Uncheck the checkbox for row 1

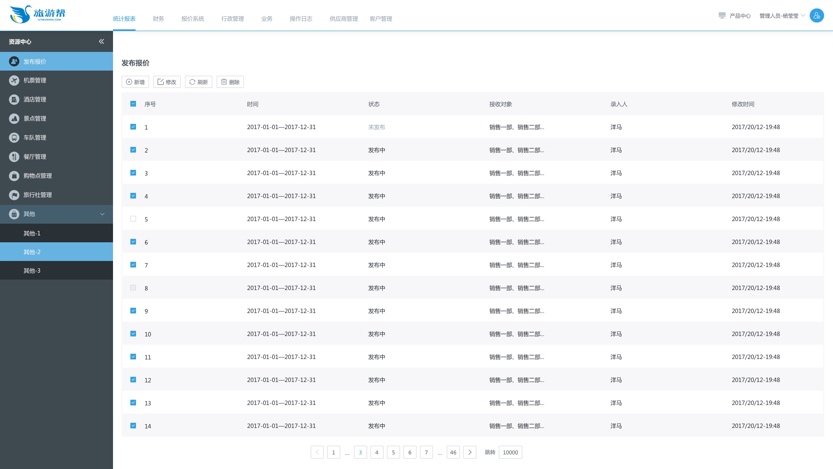click(x=133, y=127)
